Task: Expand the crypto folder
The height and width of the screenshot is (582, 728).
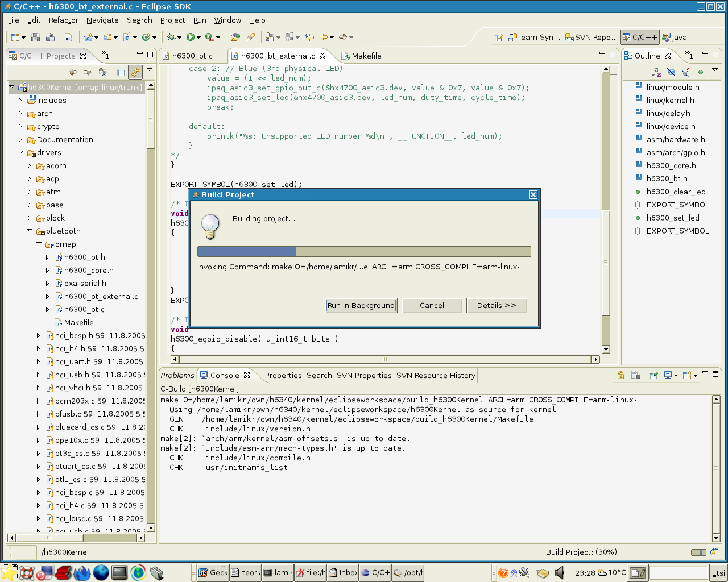Action: pyautogui.click(x=20, y=126)
